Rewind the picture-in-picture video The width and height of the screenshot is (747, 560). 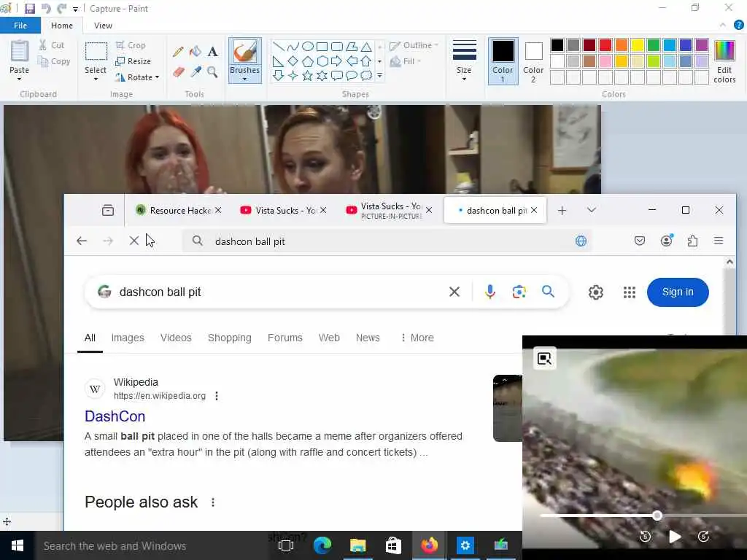pos(645,537)
